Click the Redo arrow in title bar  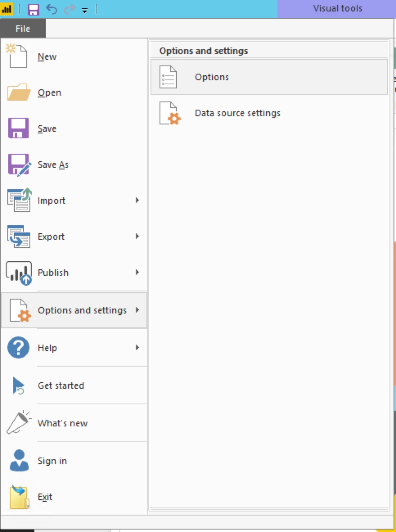[69, 9]
